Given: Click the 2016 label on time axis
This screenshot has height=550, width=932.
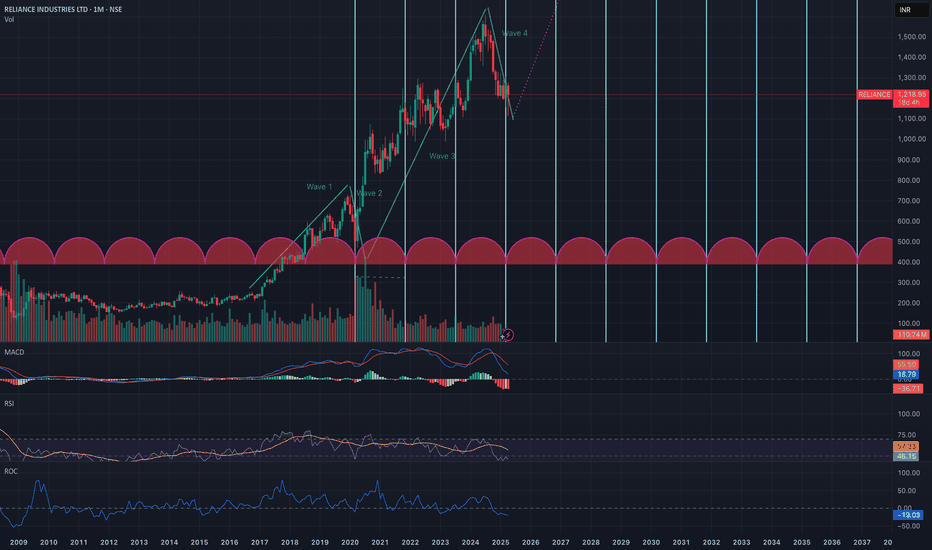Looking at the screenshot, I should pyautogui.click(x=229, y=542).
